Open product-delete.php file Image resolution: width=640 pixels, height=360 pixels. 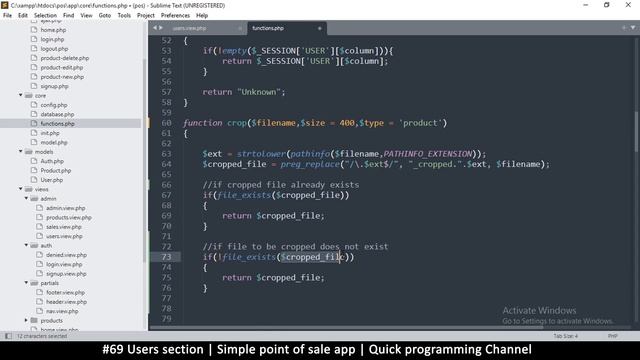[x=64, y=58]
